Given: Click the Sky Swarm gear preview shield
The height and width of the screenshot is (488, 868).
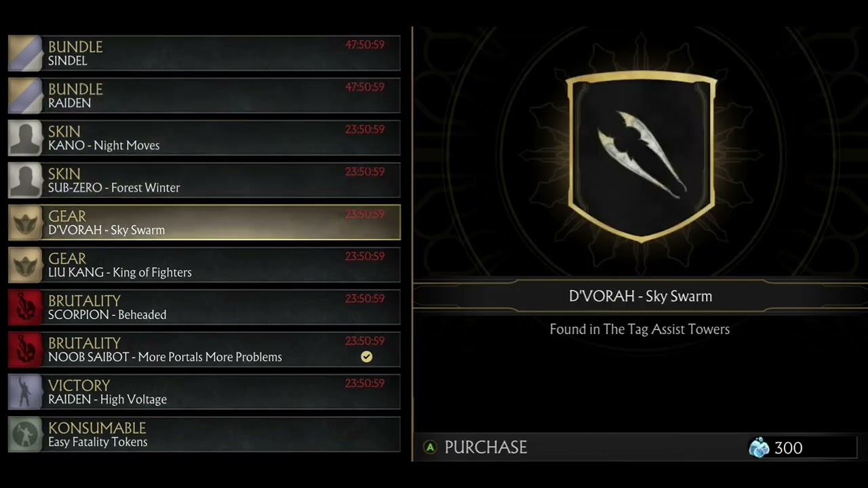Looking at the screenshot, I should click(x=641, y=156).
